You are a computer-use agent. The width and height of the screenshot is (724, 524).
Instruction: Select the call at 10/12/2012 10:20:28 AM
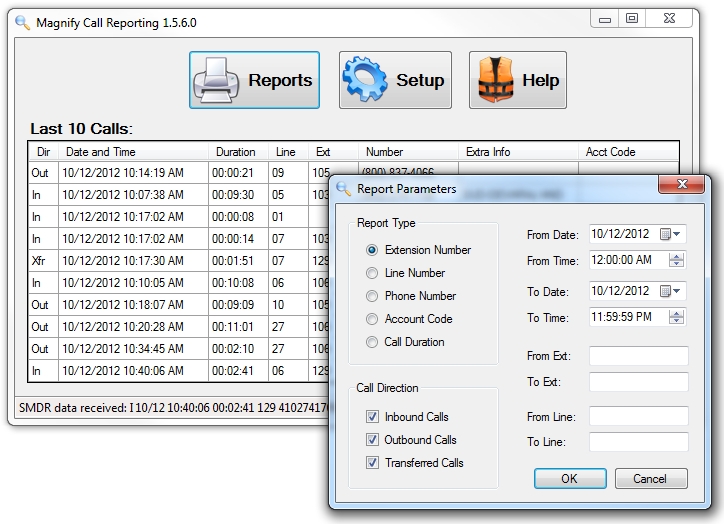pyautogui.click(x=179, y=327)
